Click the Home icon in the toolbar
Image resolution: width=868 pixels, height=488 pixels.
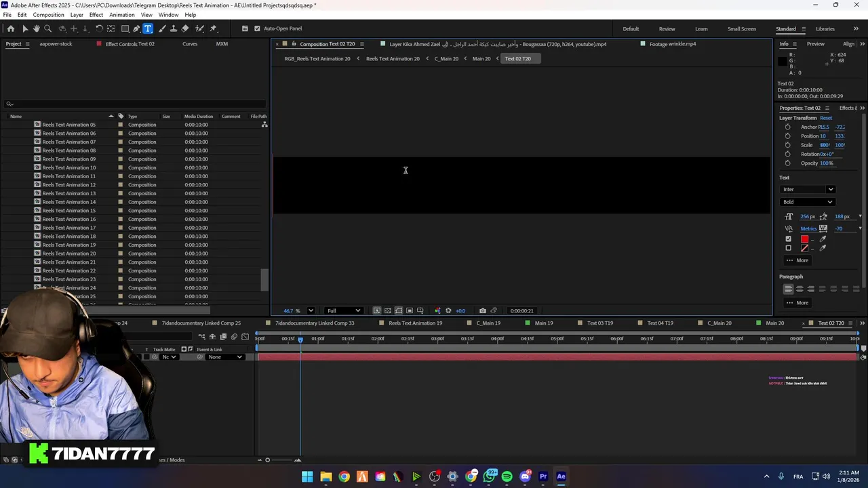(x=11, y=28)
